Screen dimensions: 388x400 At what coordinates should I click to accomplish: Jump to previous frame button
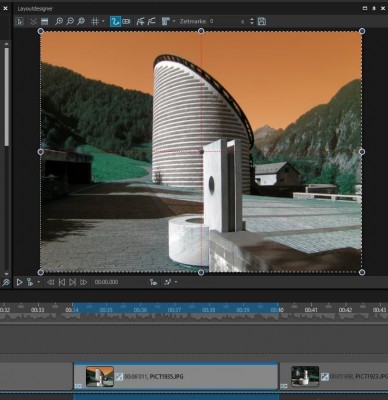pos(62,282)
